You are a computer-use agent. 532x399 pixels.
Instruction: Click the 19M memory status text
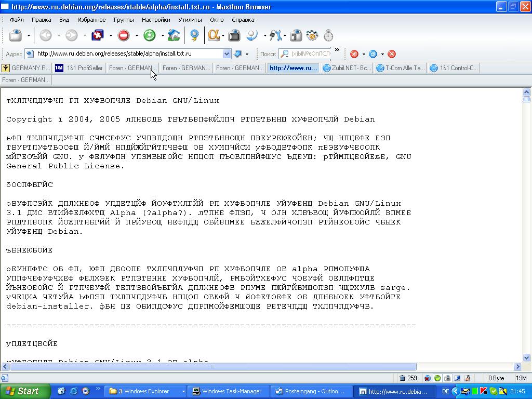521,378
